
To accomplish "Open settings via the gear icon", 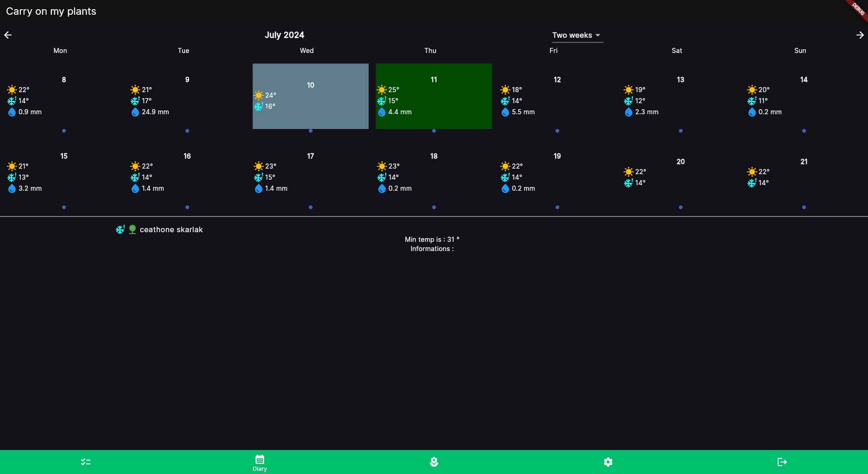I will pos(608,461).
